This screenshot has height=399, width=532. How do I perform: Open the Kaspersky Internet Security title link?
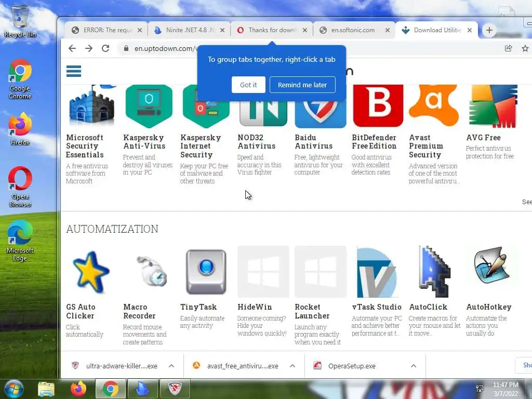pyautogui.click(x=201, y=146)
